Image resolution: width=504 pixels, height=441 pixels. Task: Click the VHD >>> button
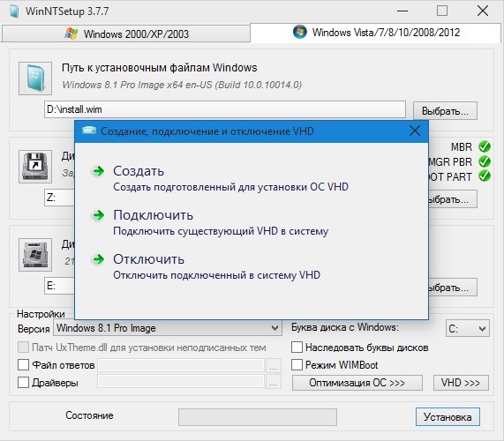pyautogui.click(x=461, y=383)
